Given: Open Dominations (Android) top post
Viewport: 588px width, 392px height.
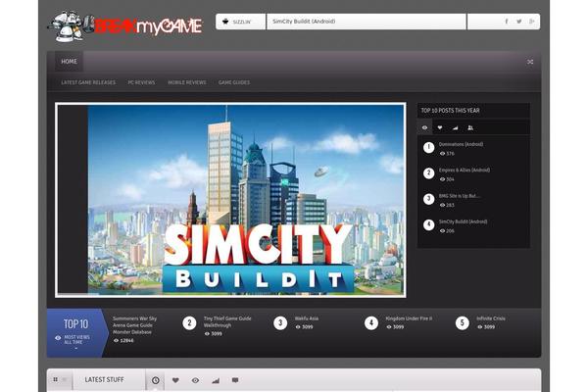Looking at the screenshot, I should pos(461,144).
